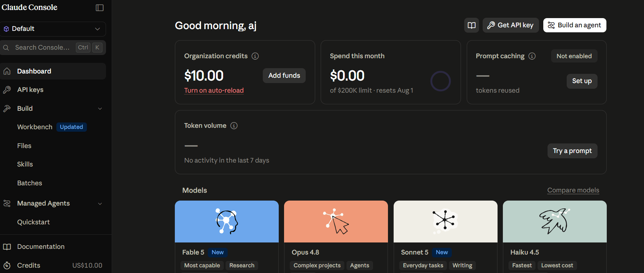Click the Documentation book icon in sidebar
644x273 pixels.
7,247
